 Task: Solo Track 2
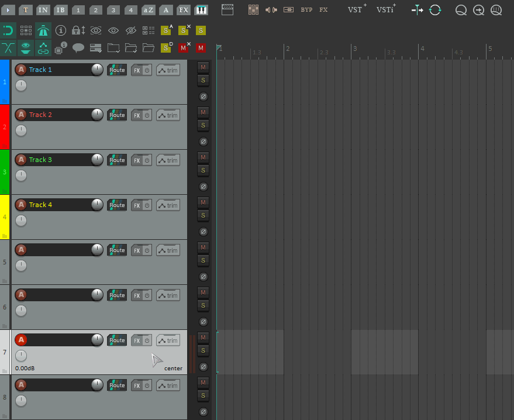pyautogui.click(x=203, y=125)
